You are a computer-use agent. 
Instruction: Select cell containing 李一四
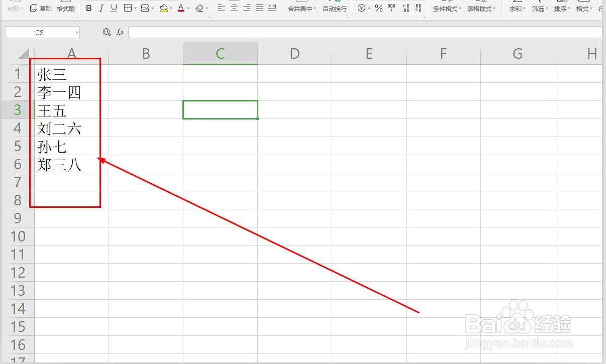(x=71, y=92)
